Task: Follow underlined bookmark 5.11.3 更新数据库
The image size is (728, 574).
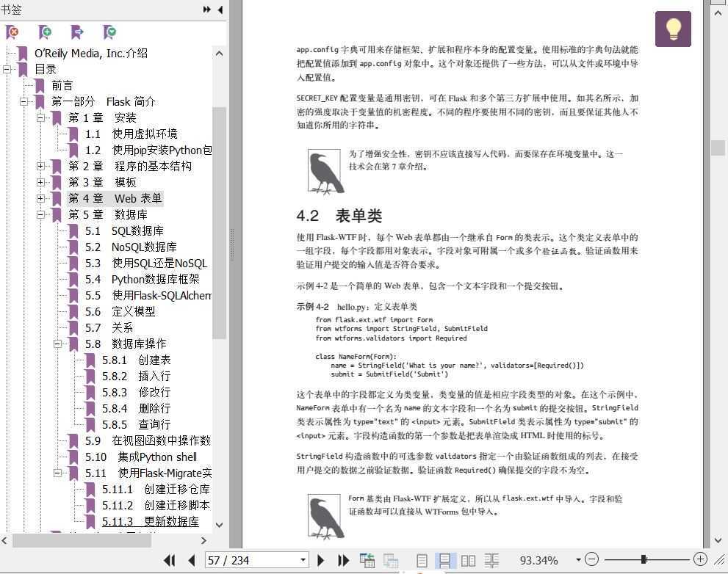Action: tap(151, 522)
